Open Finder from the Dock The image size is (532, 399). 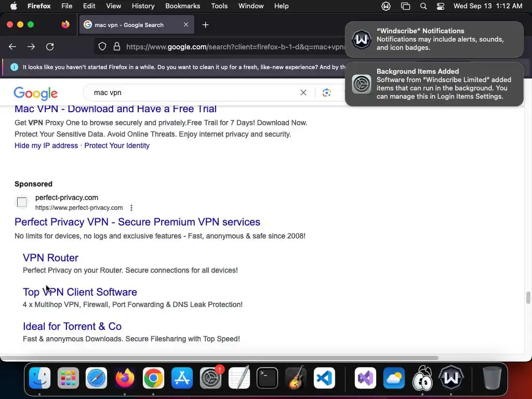[39, 378]
